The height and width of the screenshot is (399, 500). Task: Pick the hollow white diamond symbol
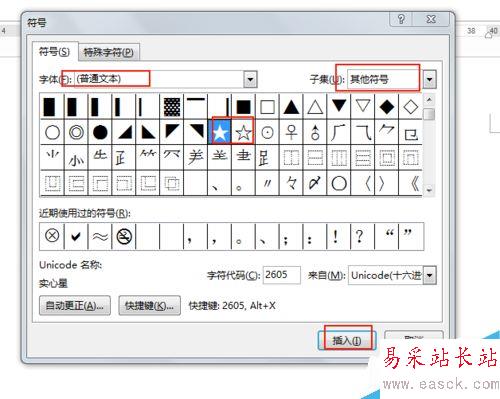[x=411, y=107]
